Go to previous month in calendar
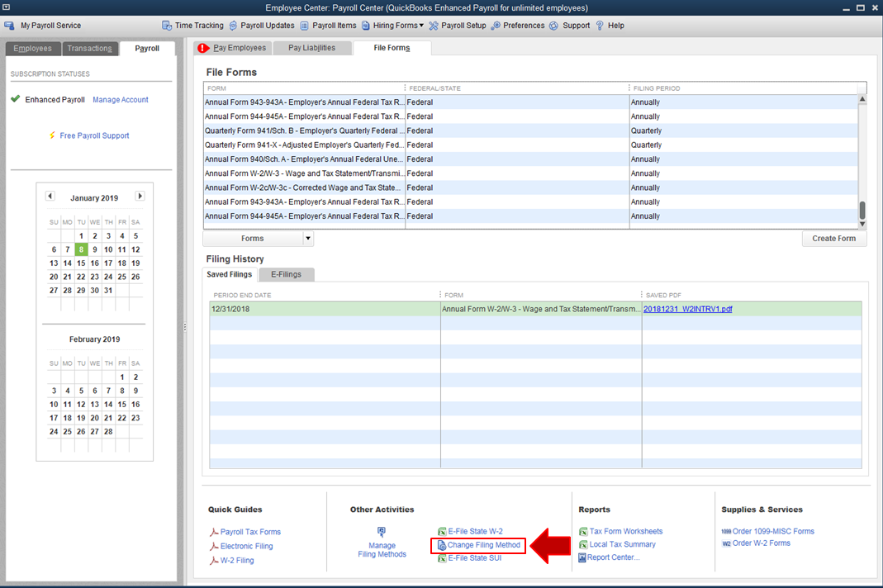The width and height of the screenshot is (883, 588). pos(50,197)
